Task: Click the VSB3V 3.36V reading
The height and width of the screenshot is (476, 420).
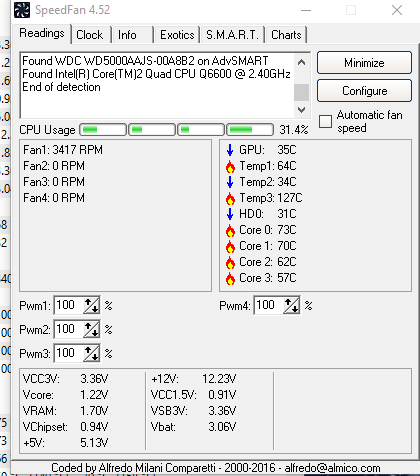Action: tap(194, 411)
